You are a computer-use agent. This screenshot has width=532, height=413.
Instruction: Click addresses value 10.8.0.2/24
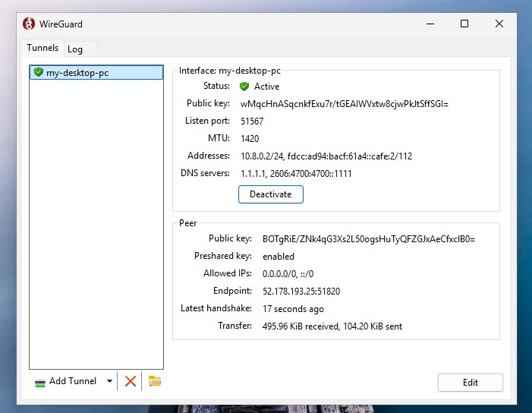[326, 156]
